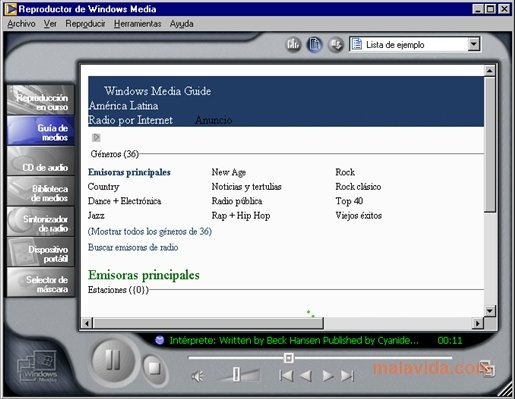Toggle the playlist view icon in top toolbar
The image size is (515, 399).
point(314,44)
